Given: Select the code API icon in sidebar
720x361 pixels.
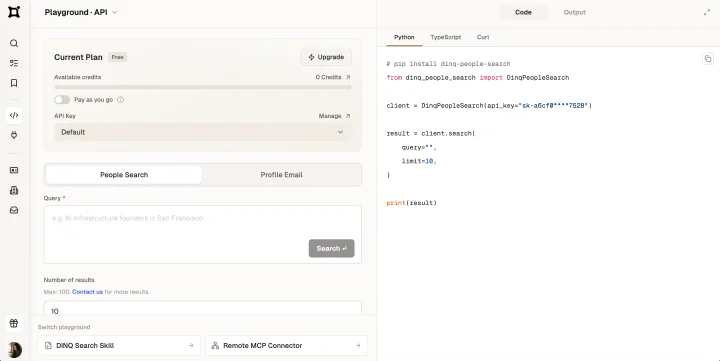Looking at the screenshot, I should pyautogui.click(x=14, y=115).
